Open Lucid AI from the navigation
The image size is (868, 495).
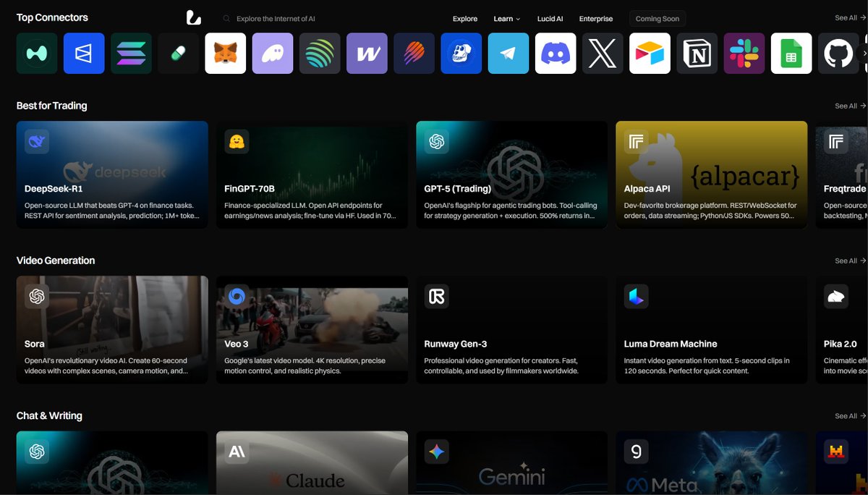tap(550, 19)
